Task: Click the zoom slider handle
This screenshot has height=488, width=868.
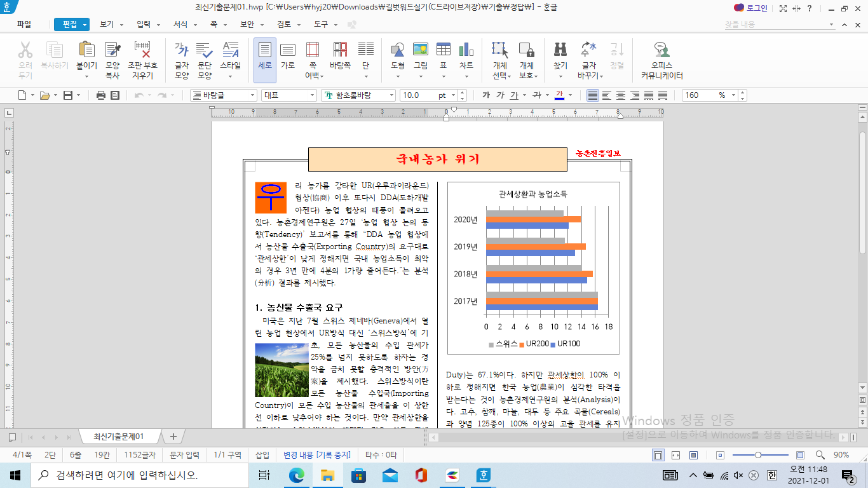Action: pos(758,455)
